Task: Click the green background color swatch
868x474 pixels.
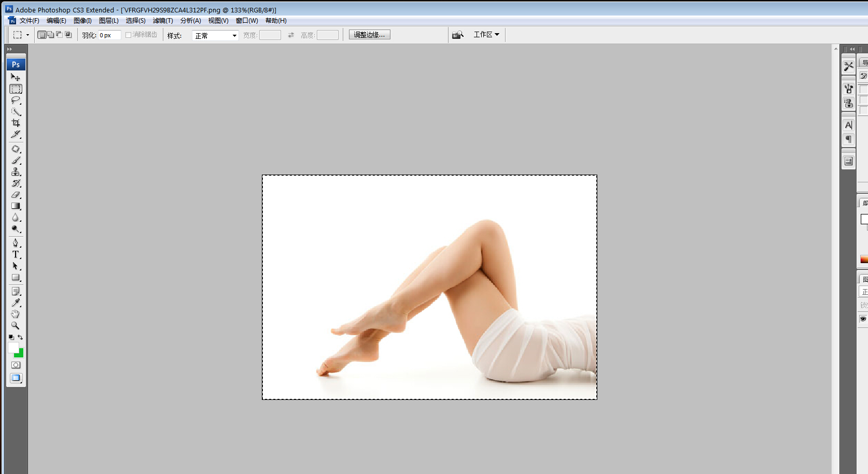Action: [x=20, y=354]
